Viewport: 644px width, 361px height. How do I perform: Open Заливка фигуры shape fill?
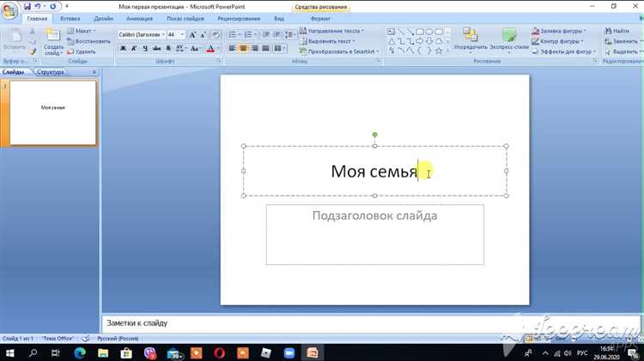coord(559,31)
